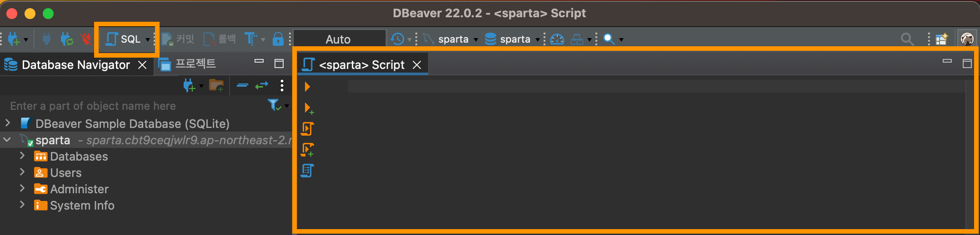The width and height of the screenshot is (980, 235).
Task: Click the 커밋 commit button
Action: coord(178,39)
